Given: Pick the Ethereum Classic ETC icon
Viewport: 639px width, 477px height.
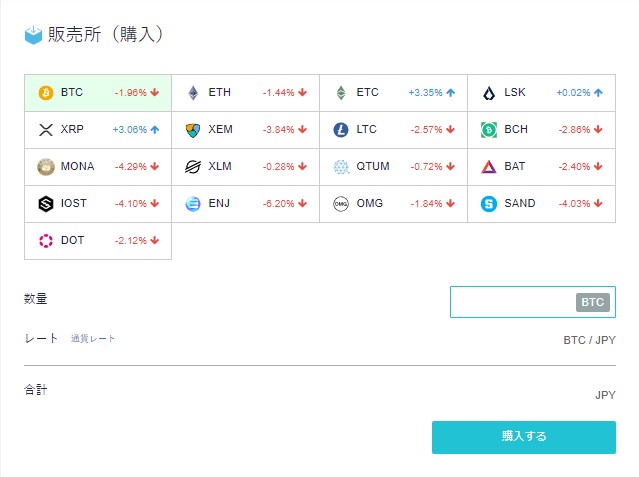Looking at the screenshot, I should pyautogui.click(x=341, y=93).
